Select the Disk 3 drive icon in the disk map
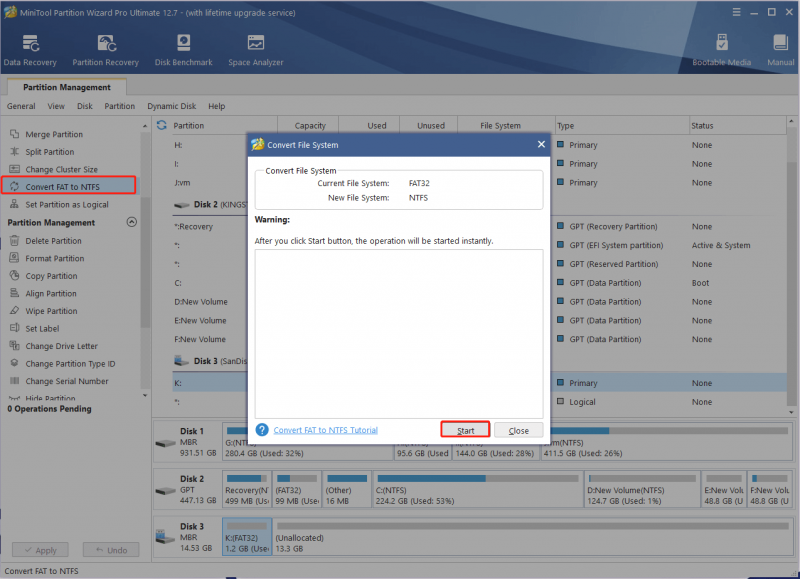The width and height of the screenshot is (800, 579). 165,537
